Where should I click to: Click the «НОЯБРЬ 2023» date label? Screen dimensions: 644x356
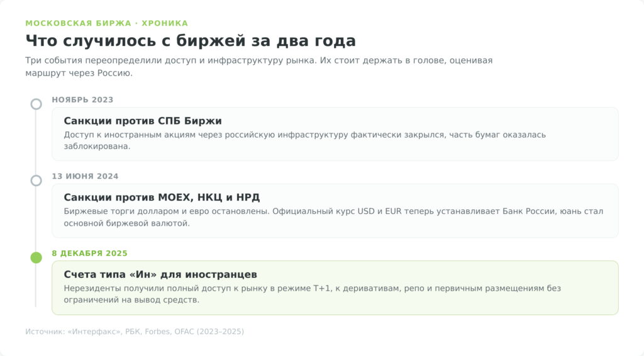point(82,100)
